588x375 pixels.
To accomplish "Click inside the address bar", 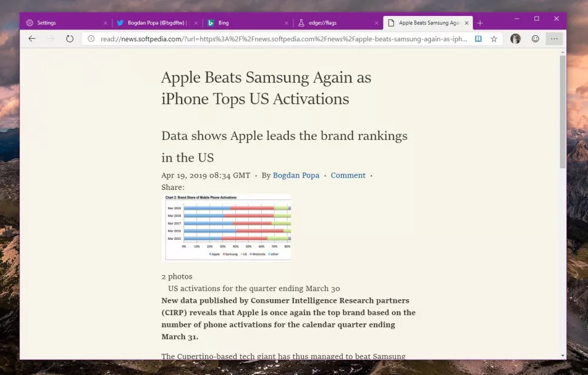I will click(x=265, y=39).
